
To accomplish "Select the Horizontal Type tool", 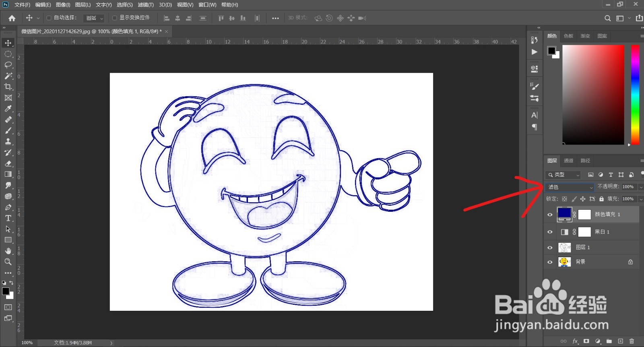I will [x=8, y=218].
